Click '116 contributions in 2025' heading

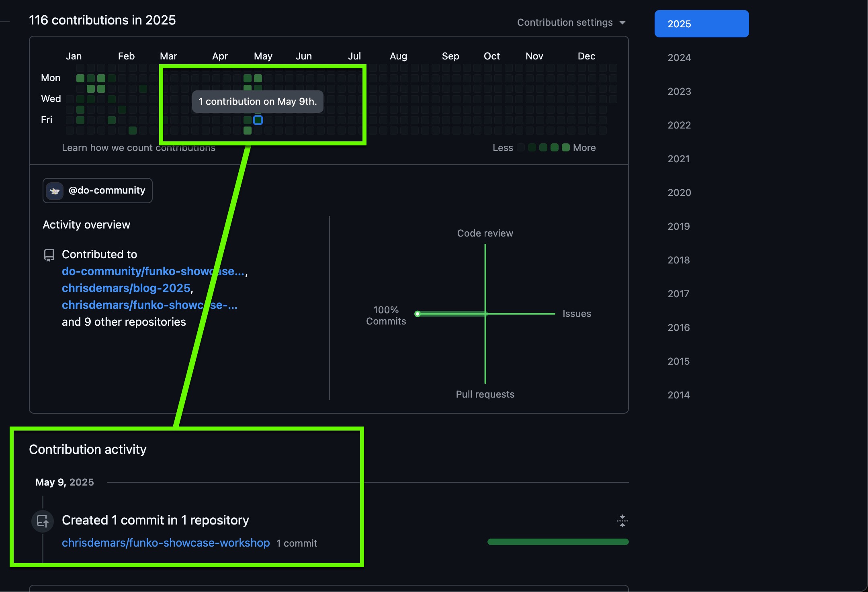(x=102, y=20)
